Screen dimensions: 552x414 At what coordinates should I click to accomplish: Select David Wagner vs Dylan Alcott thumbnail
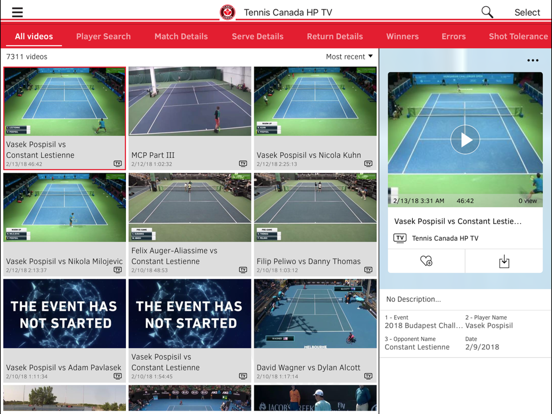[315, 314]
